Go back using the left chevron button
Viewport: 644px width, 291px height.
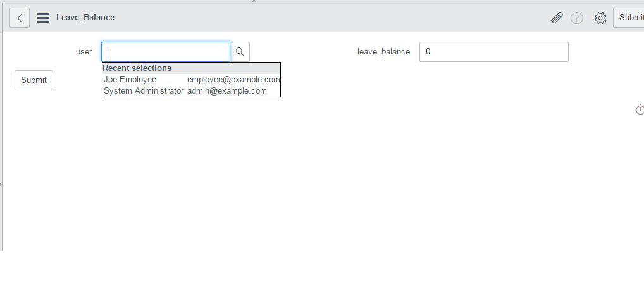(20, 18)
